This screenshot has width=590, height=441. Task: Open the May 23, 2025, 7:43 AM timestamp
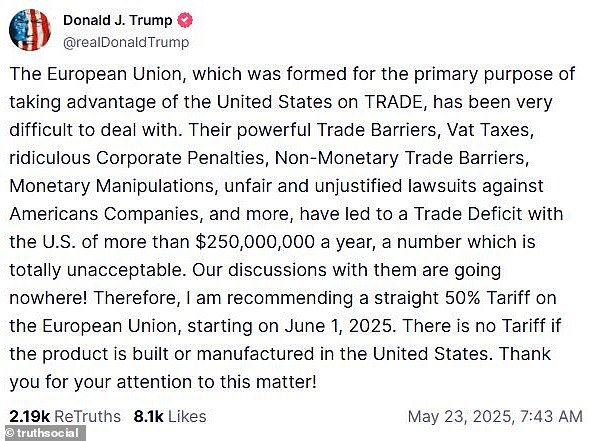pos(495,417)
